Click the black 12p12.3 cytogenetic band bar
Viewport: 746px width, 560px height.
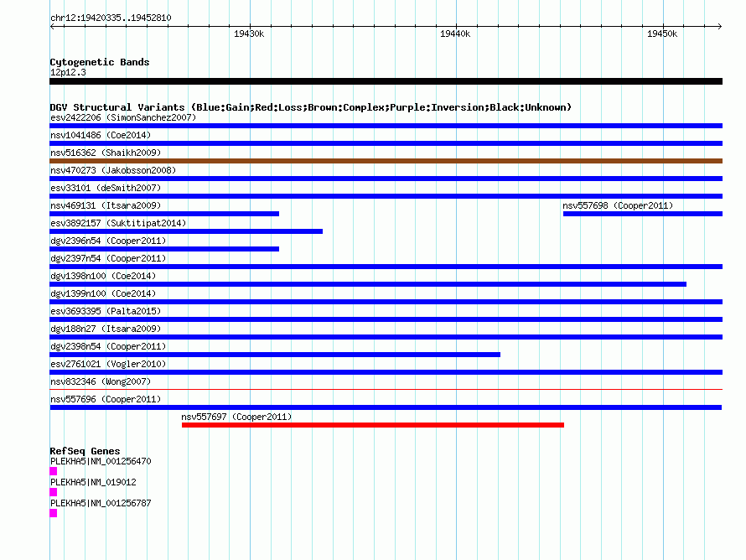(386, 81)
